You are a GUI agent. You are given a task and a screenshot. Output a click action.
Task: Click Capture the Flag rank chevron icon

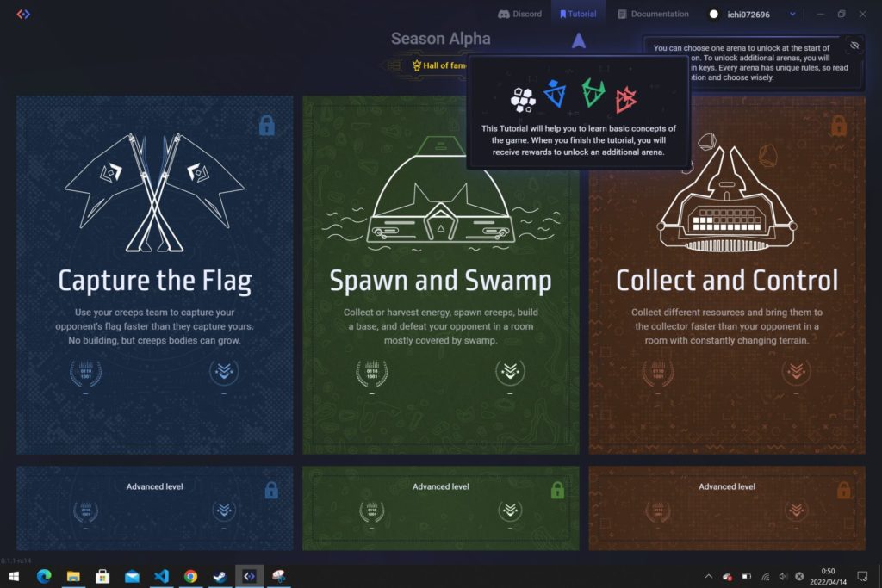(x=224, y=372)
